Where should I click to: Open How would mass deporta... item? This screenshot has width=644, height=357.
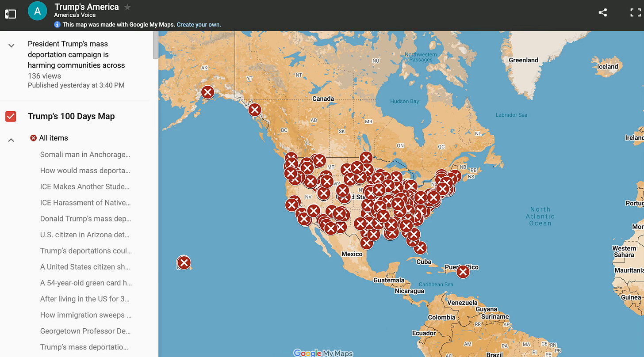pyautogui.click(x=85, y=171)
